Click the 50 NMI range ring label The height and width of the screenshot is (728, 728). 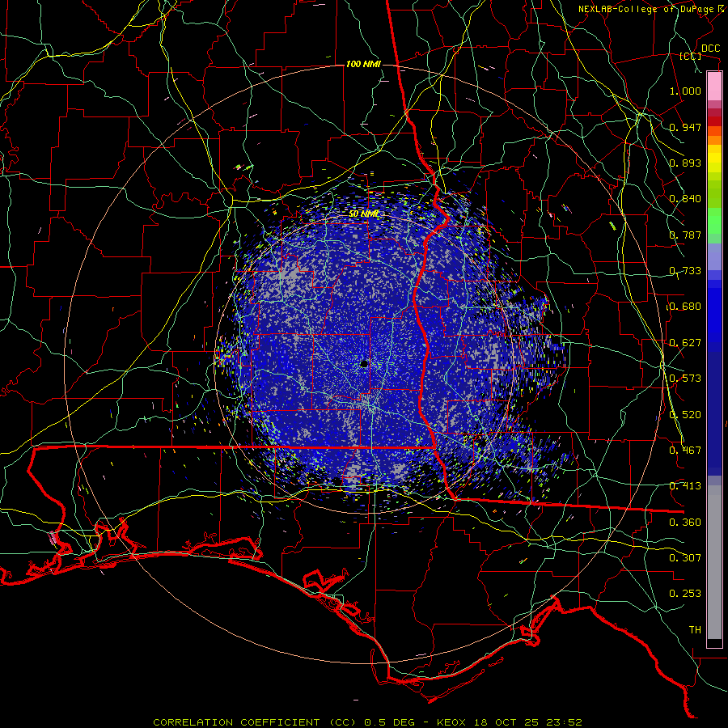click(x=364, y=214)
